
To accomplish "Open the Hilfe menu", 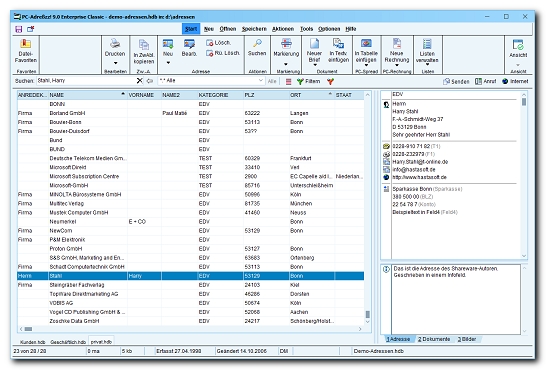I will coord(351,29).
